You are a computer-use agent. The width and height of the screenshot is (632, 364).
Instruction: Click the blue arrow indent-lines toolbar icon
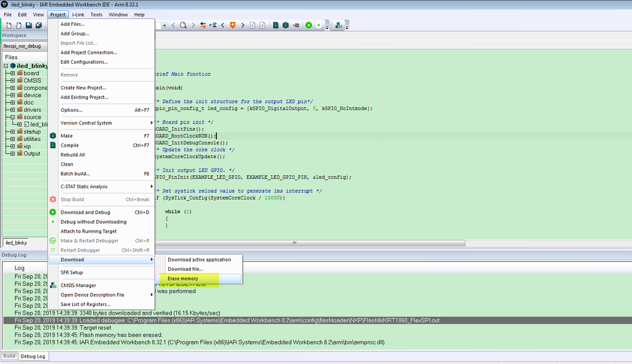click(213, 25)
